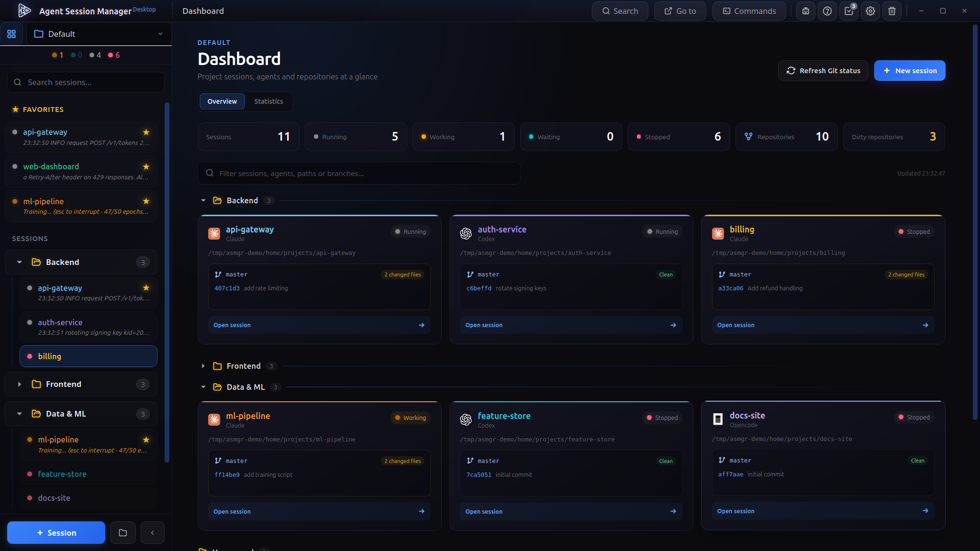Toggle star on api-gateway under Backend sessions
This screenshot has width=980, height=551.
(146, 288)
